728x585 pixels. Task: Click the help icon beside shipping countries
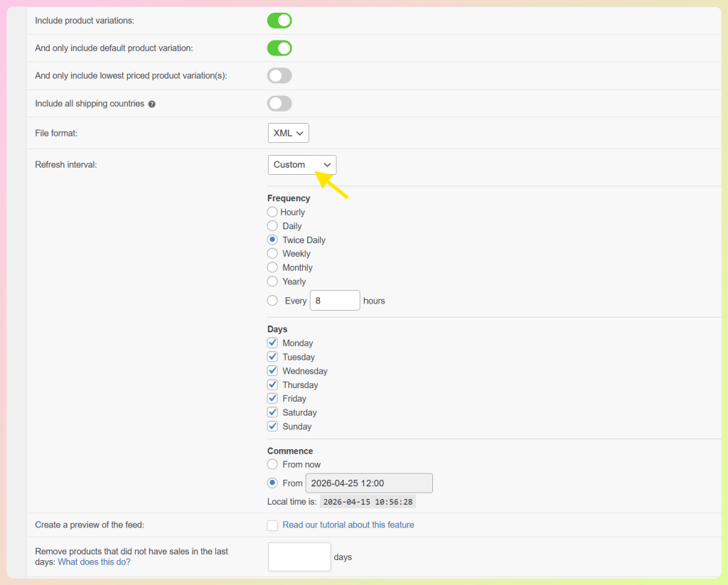pos(151,103)
